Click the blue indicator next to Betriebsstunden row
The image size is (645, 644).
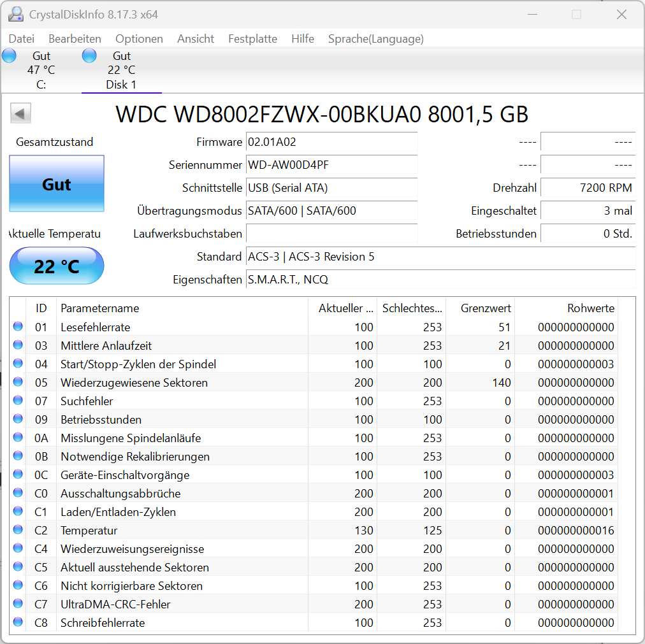point(18,419)
